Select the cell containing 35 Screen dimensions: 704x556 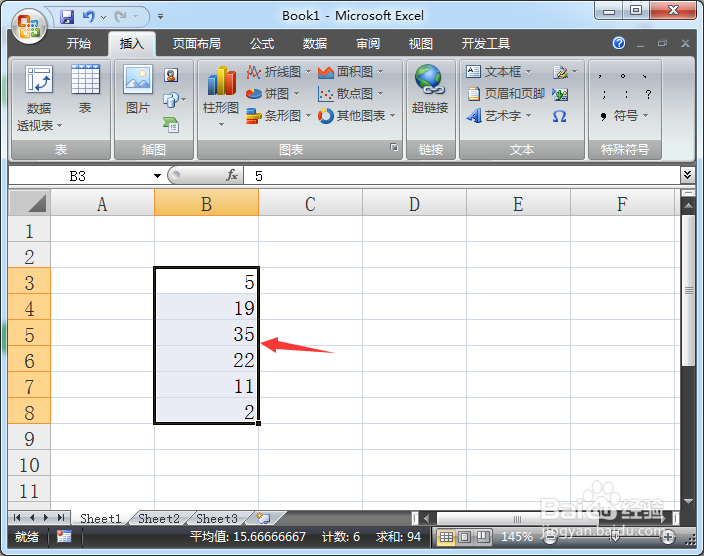pyautogui.click(x=207, y=334)
